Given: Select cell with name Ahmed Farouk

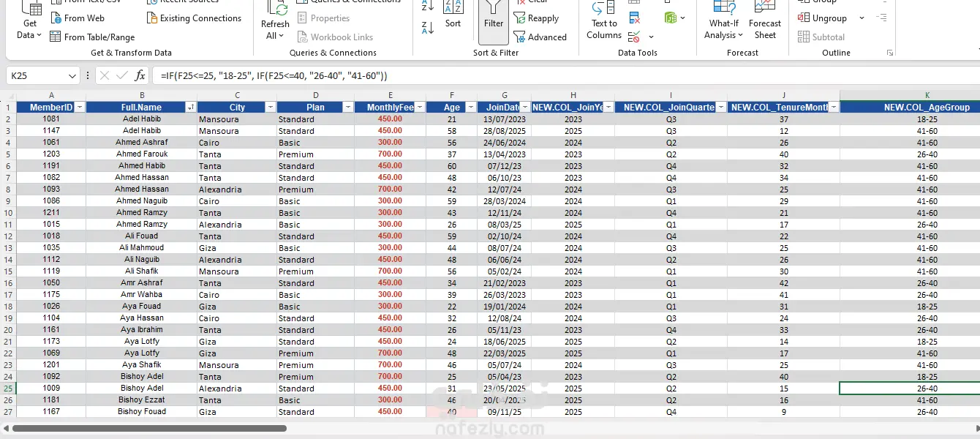Looking at the screenshot, I should pos(142,154).
